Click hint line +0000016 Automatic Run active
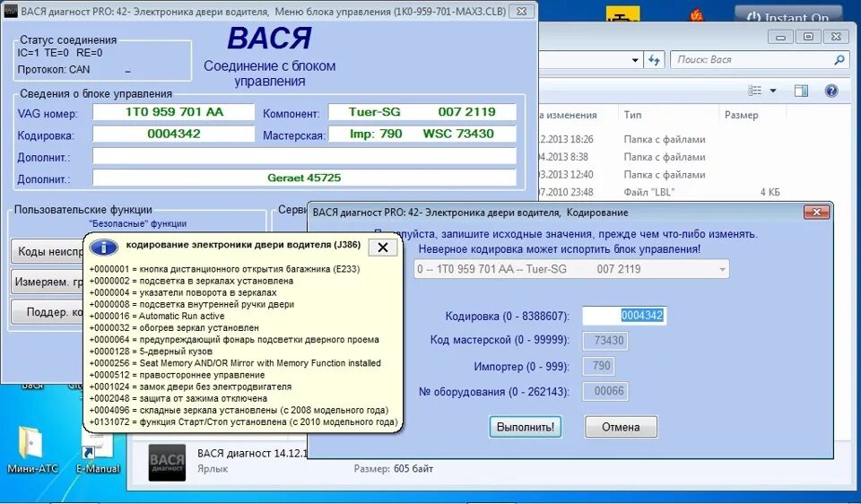The height and width of the screenshot is (504, 861). point(156,316)
